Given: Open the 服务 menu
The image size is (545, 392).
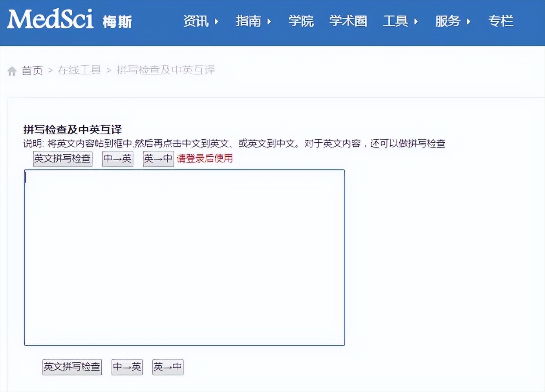Looking at the screenshot, I should [x=448, y=21].
